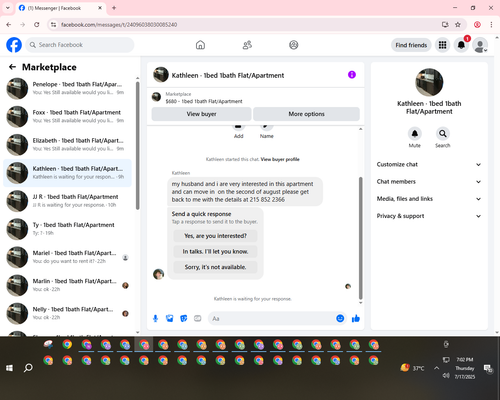Image resolution: width=500 pixels, height=400 pixels.
Task: Open JJ R's conversation
Action: click(67, 201)
